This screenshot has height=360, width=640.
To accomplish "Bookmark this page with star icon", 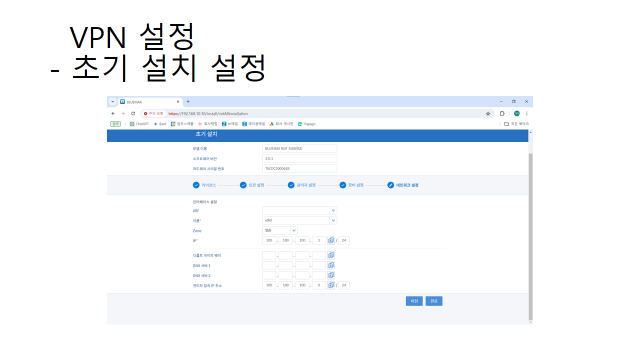I will (488, 113).
